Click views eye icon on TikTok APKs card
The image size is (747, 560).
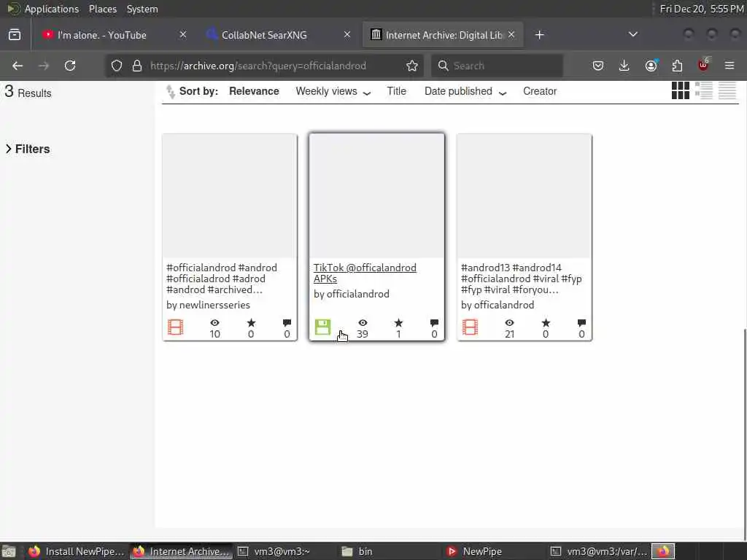[x=363, y=323]
